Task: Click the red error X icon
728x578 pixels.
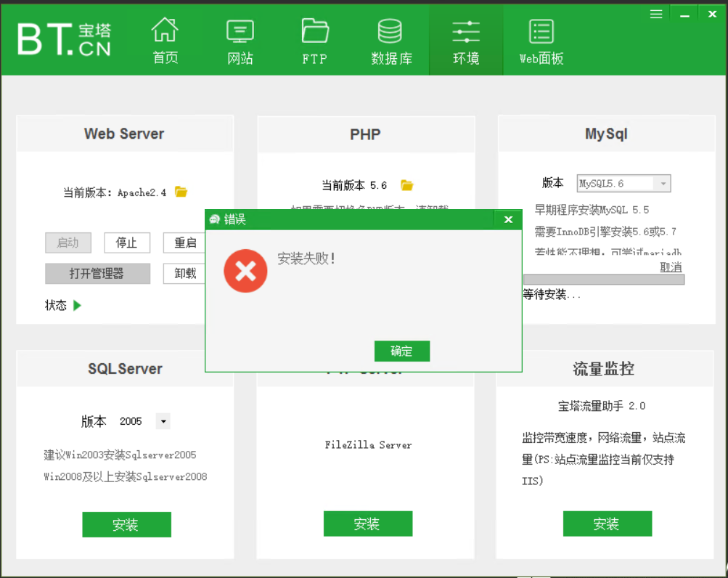Action: coord(245,271)
